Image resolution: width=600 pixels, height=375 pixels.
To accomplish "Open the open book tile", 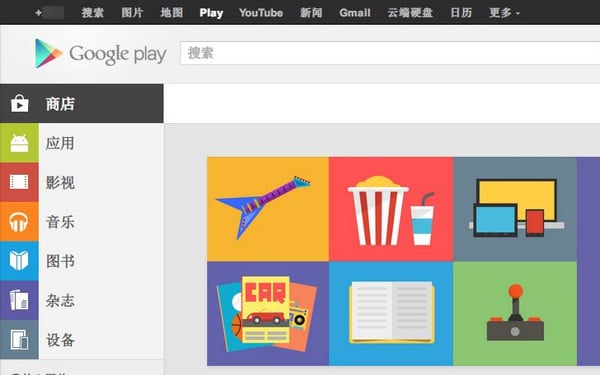I will [x=391, y=313].
